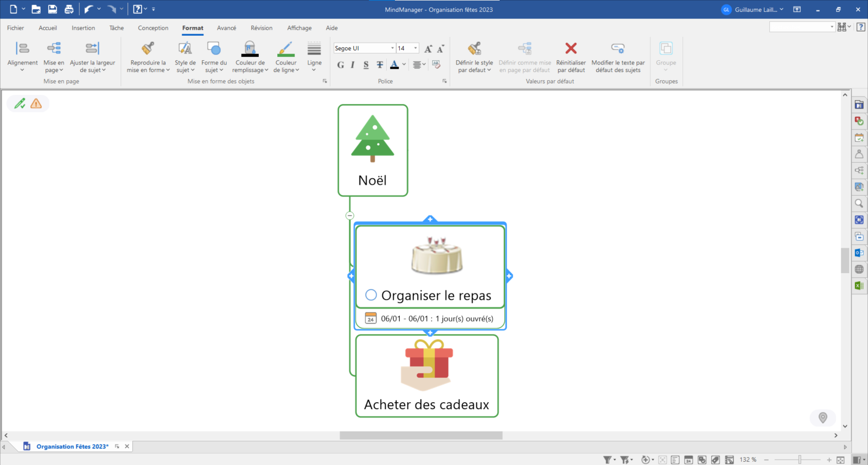Open the Affichage ribbon tab
Viewport: 868px width, 465px height.
pyautogui.click(x=299, y=28)
